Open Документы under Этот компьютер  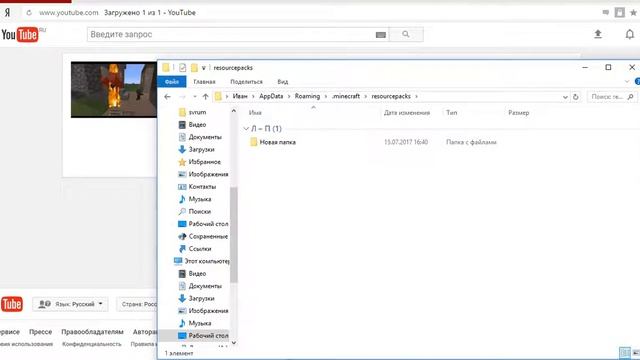pos(200,286)
